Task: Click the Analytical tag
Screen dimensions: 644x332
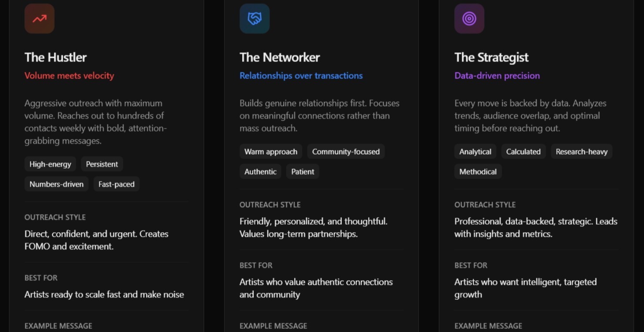Action: (x=475, y=151)
